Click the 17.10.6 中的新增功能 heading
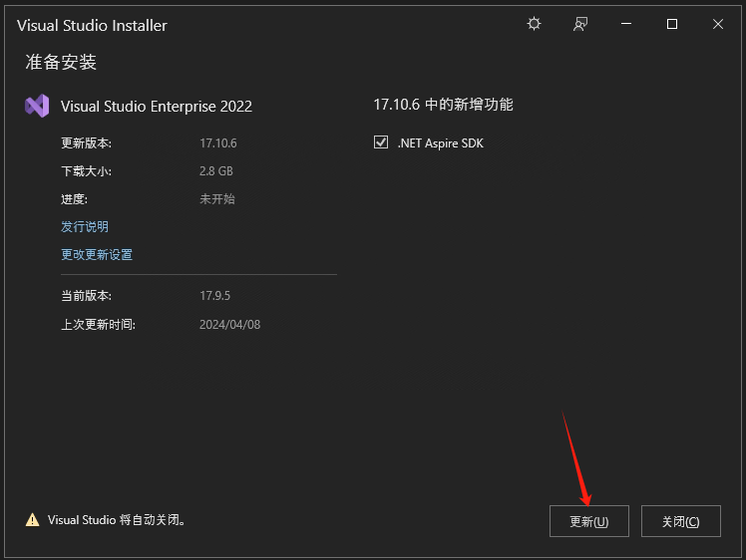Image resolution: width=746 pixels, height=560 pixels. tap(443, 105)
